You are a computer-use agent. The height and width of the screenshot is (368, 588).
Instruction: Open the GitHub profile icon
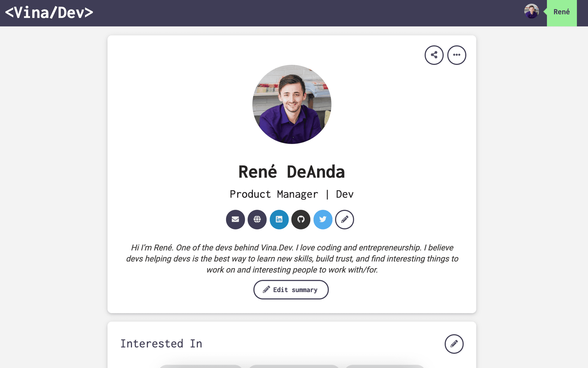[301, 219]
